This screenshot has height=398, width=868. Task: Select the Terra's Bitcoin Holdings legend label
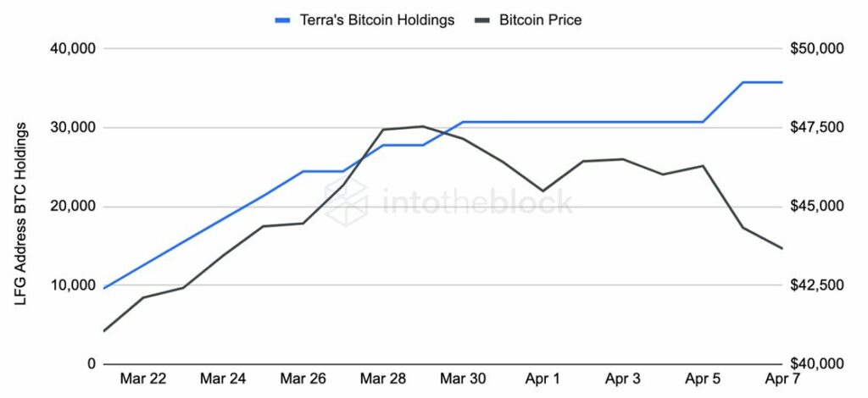377,20
